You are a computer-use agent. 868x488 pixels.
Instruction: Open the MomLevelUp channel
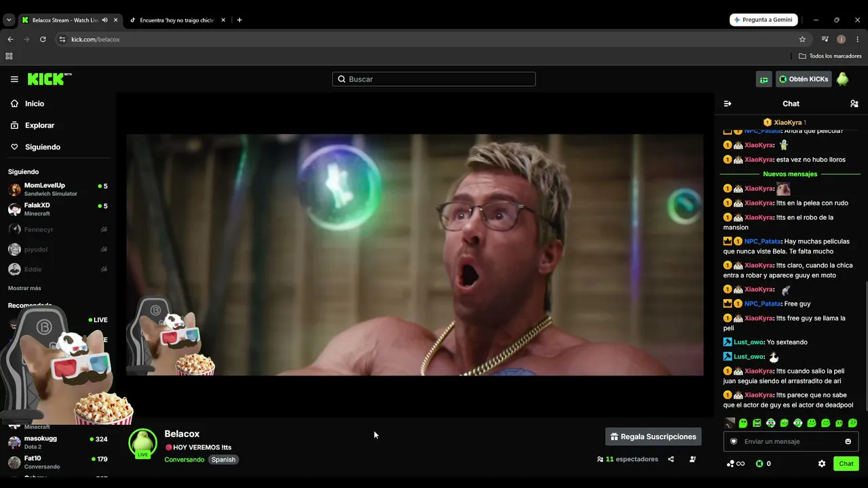tap(58, 189)
